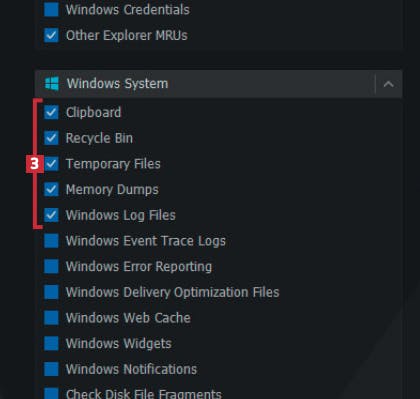The height and width of the screenshot is (399, 420).
Task: Enable the Windows Credentials checkbox
Action: pos(51,9)
